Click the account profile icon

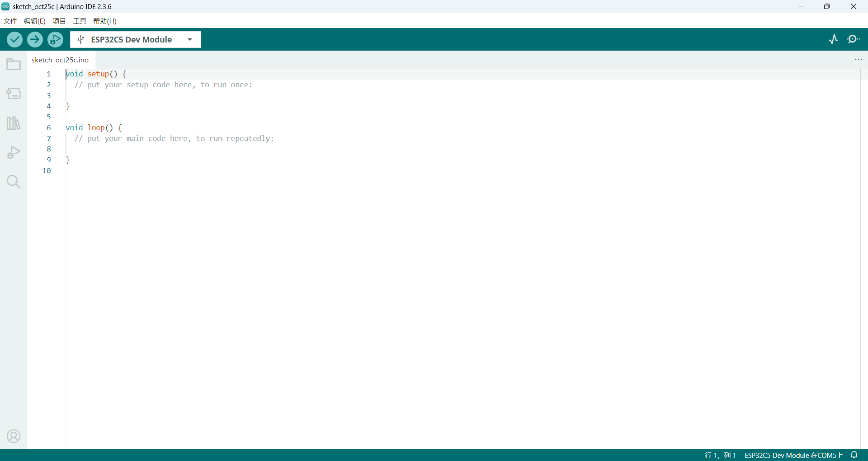tap(14, 436)
